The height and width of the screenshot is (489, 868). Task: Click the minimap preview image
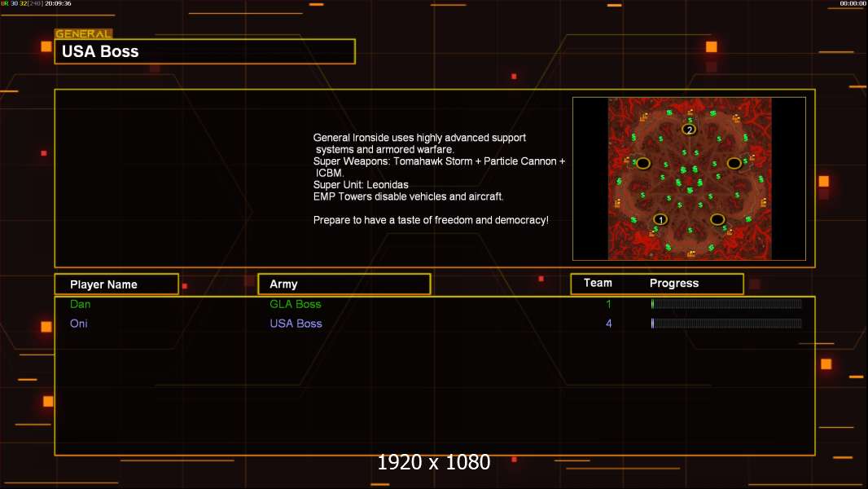pyautogui.click(x=689, y=178)
